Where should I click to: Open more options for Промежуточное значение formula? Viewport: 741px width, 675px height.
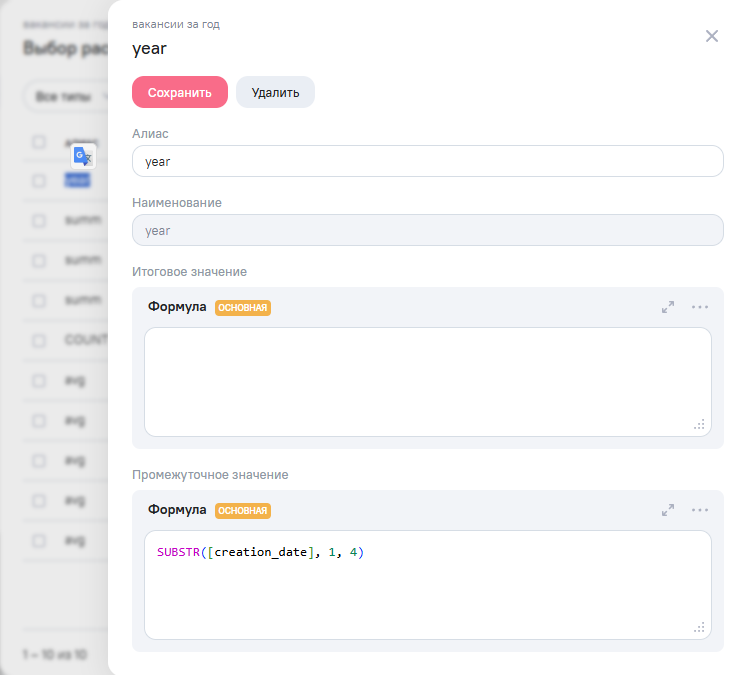click(700, 510)
